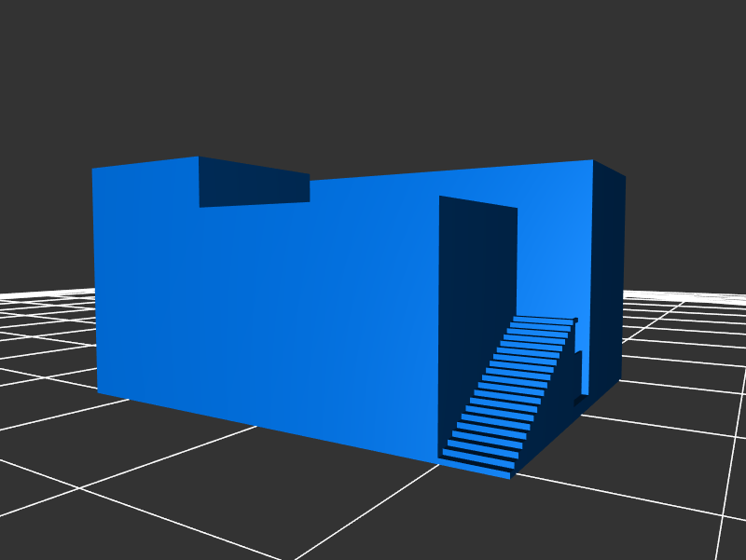Click the small dark gap beside the staircase's right edge
This screenshot has width=746, height=560.
575,373
